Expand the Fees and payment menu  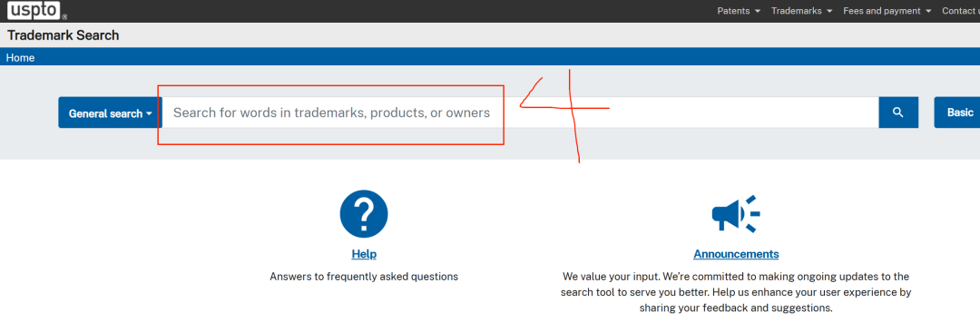tap(887, 11)
